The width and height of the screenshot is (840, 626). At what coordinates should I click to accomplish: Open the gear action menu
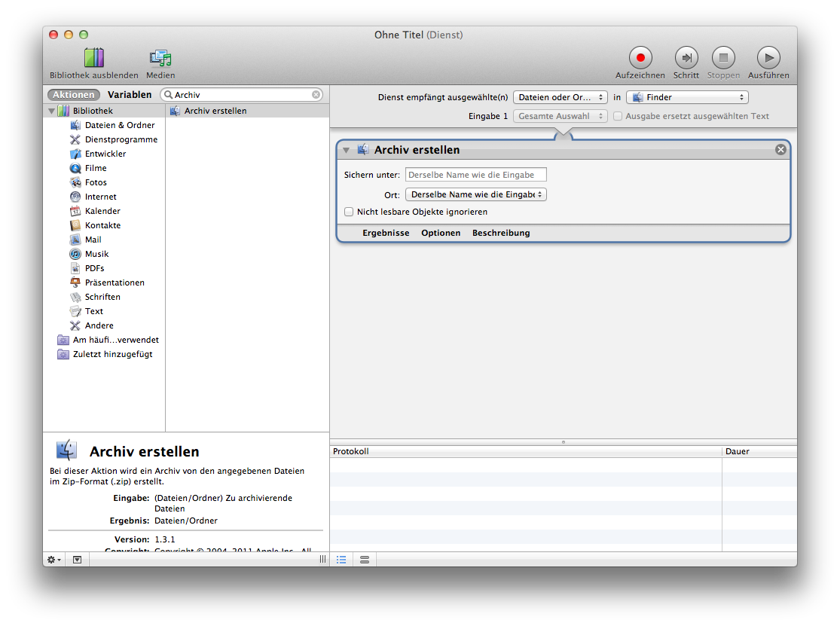(54, 560)
